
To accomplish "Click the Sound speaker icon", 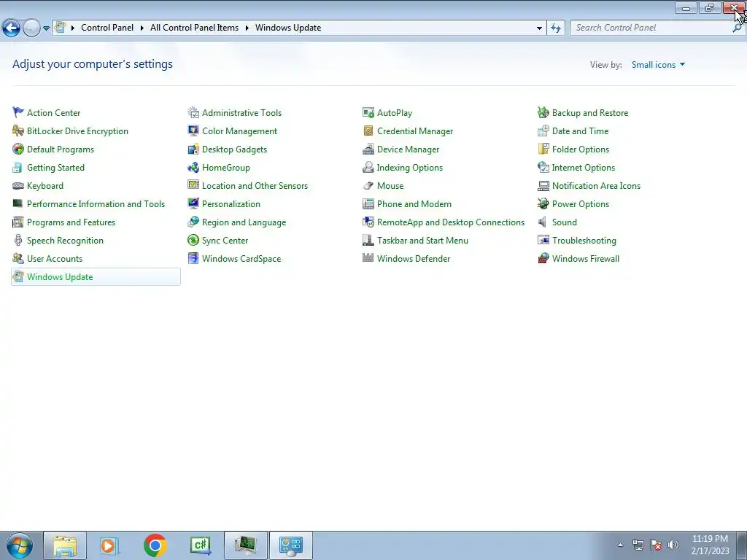I will click(x=543, y=222).
